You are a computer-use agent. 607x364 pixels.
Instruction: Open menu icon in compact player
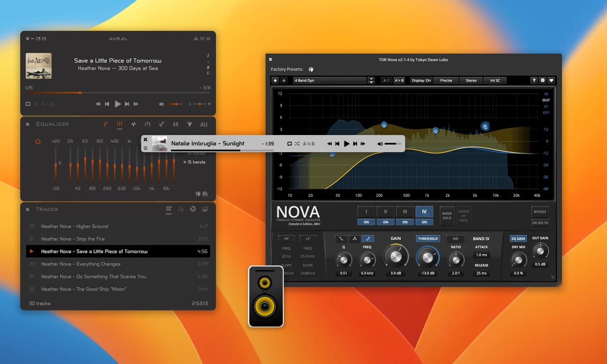point(146,148)
